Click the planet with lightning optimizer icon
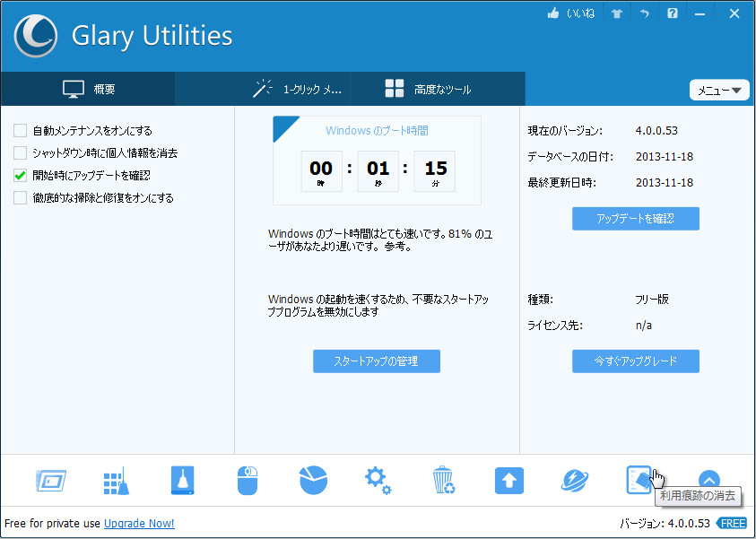Image resolution: width=756 pixels, height=539 pixels. (x=574, y=480)
